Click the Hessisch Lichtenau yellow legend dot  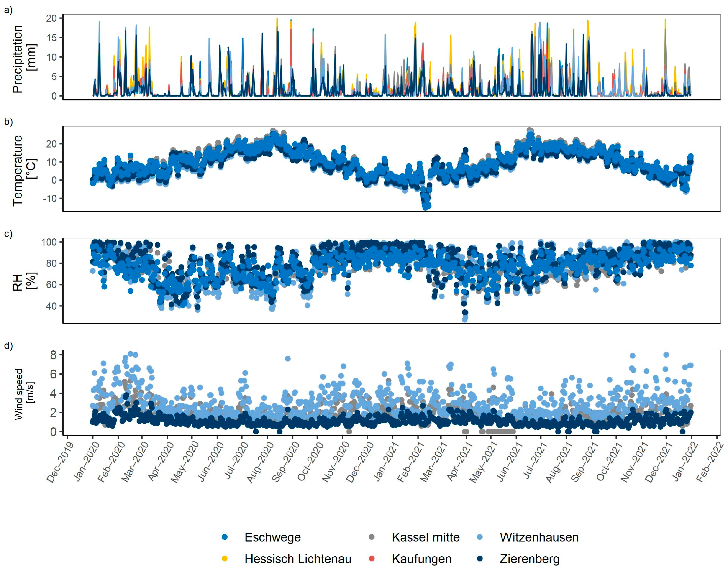(225, 558)
